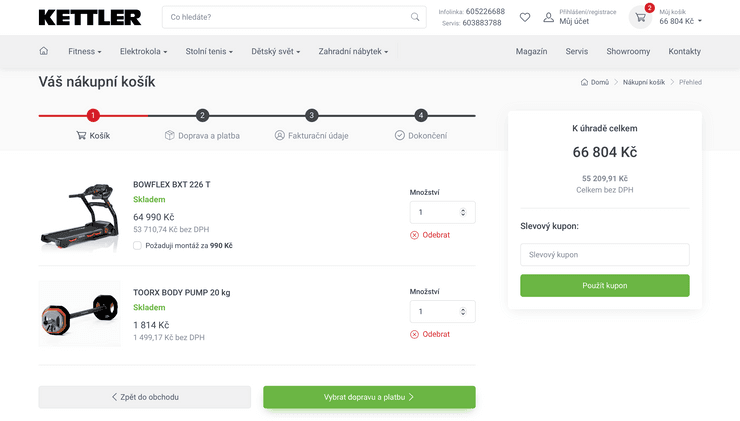
Task: Click the user account icon
Action: (548, 17)
